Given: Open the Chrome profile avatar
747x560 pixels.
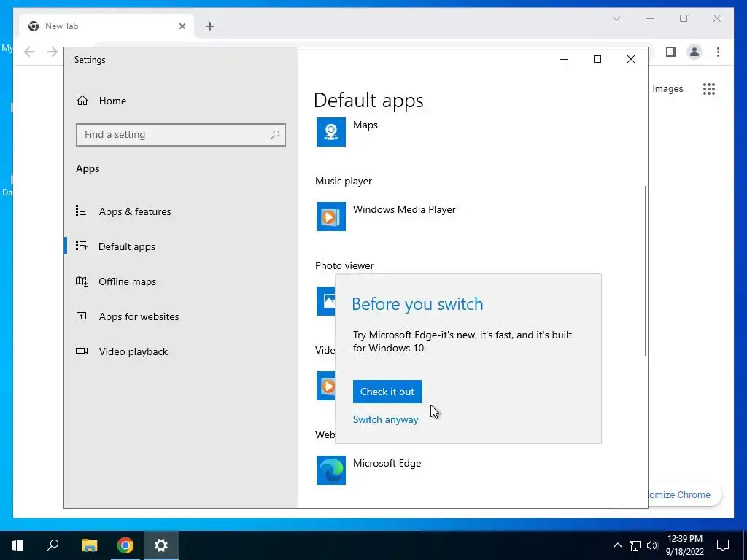Looking at the screenshot, I should point(694,52).
